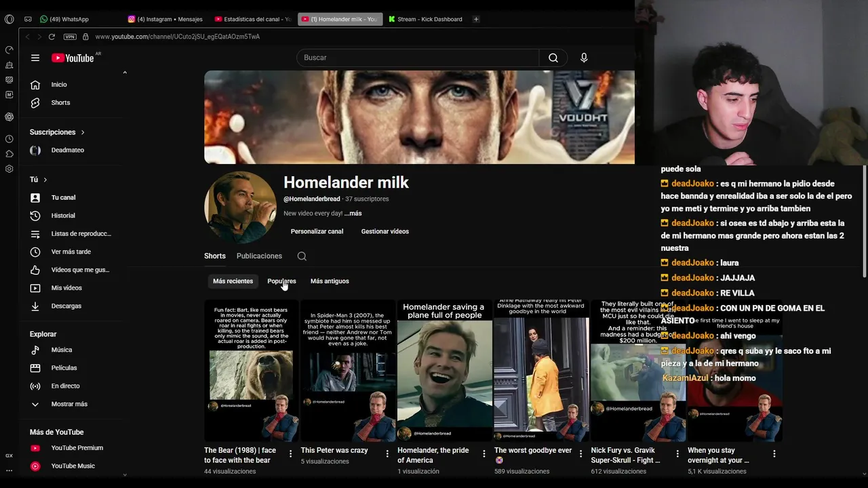The image size is (868, 488).
Task: Open This Peter was crazy title
Action: (334, 451)
